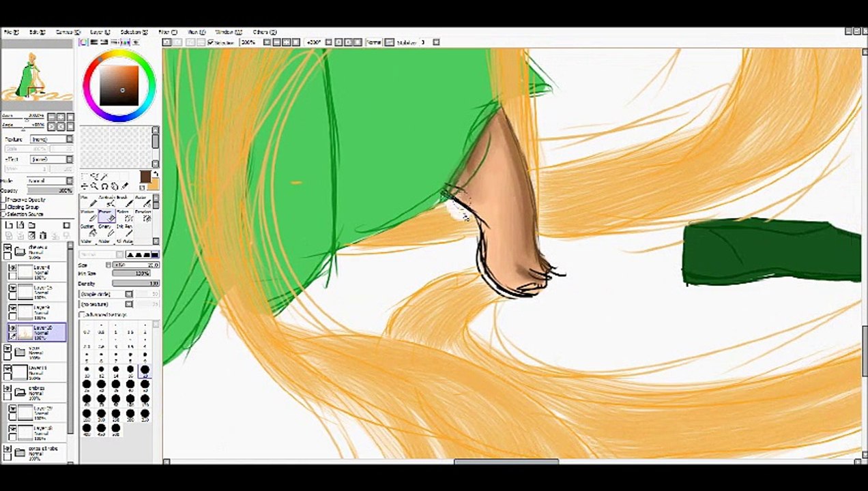Screen dimensions: 868x491
Task: Open the brush texture (no texture) dropdown
Action: click(x=106, y=304)
